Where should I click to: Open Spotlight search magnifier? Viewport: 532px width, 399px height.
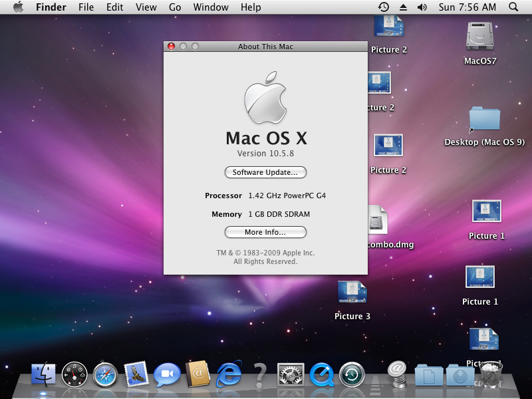pyautogui.click(x=513, y=7)
